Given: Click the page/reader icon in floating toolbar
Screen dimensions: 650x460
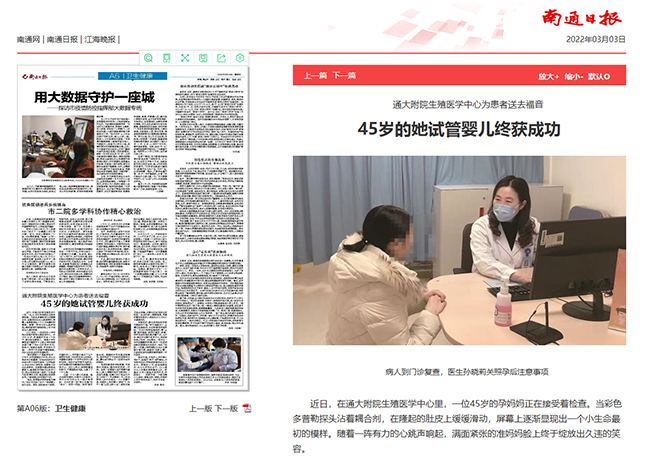Looking at the screenshot, I should click(x=167, y=58).
